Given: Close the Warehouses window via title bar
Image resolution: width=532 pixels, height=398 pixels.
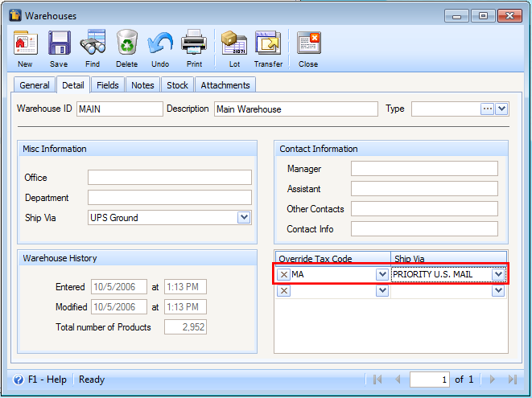Looking at the screenshot, I should coord(509,15).
